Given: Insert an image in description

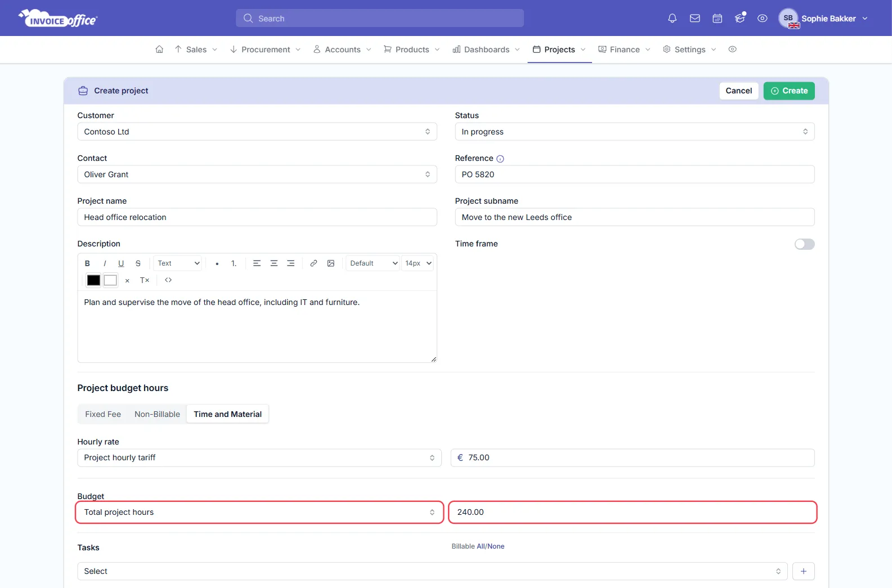Looking at the screenshot, I should pos(331,263).
